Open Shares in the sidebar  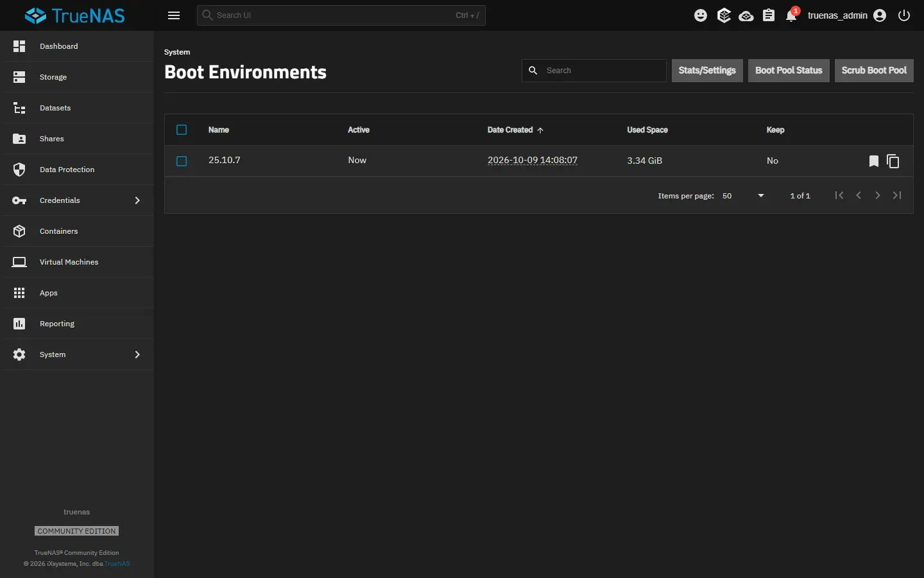(x=77, y=139)
